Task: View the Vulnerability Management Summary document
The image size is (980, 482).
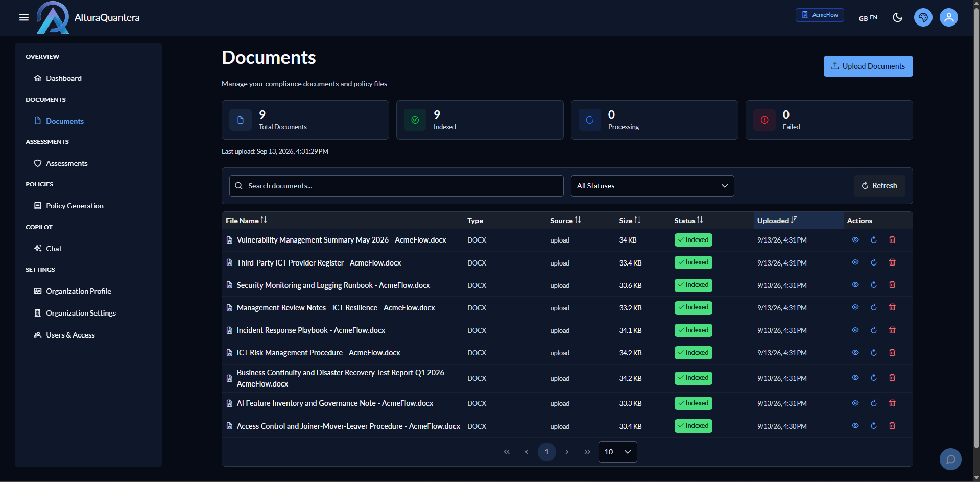Action: tap(855, 240)
